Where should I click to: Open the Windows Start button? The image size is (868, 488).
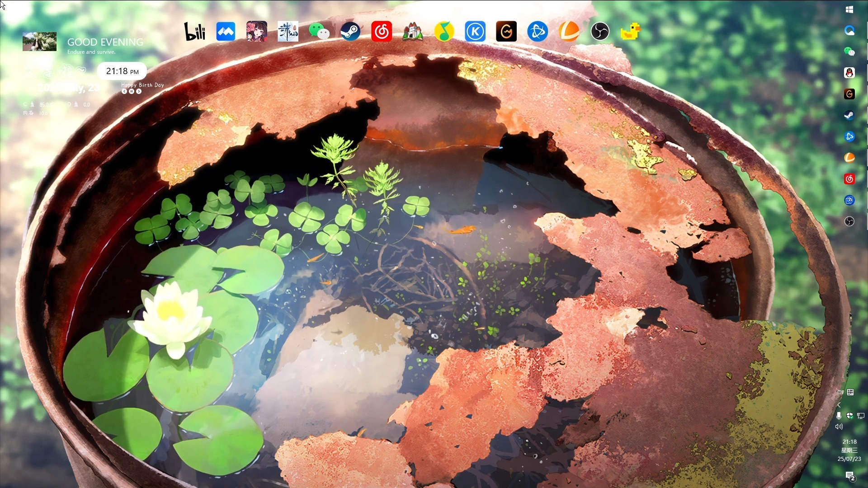coord(849,9)
